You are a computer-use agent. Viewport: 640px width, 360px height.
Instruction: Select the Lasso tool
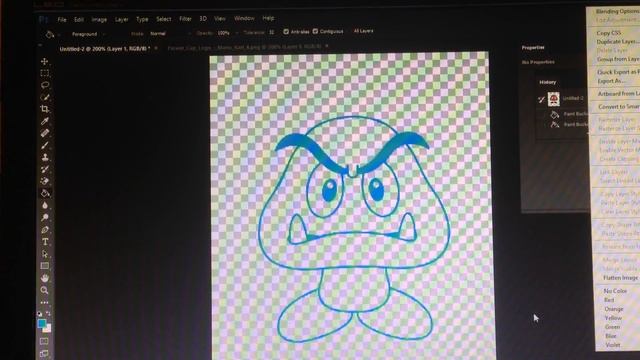point(44,85)
